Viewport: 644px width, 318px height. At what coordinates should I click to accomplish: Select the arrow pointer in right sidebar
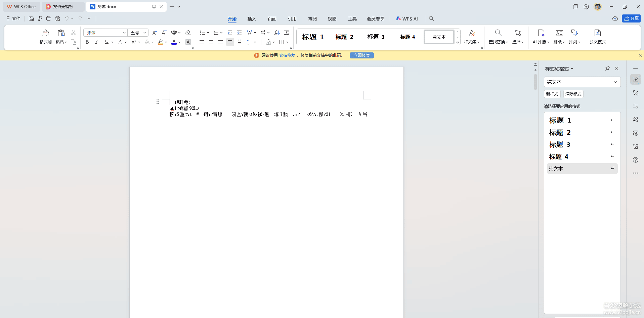coord(636,93)
